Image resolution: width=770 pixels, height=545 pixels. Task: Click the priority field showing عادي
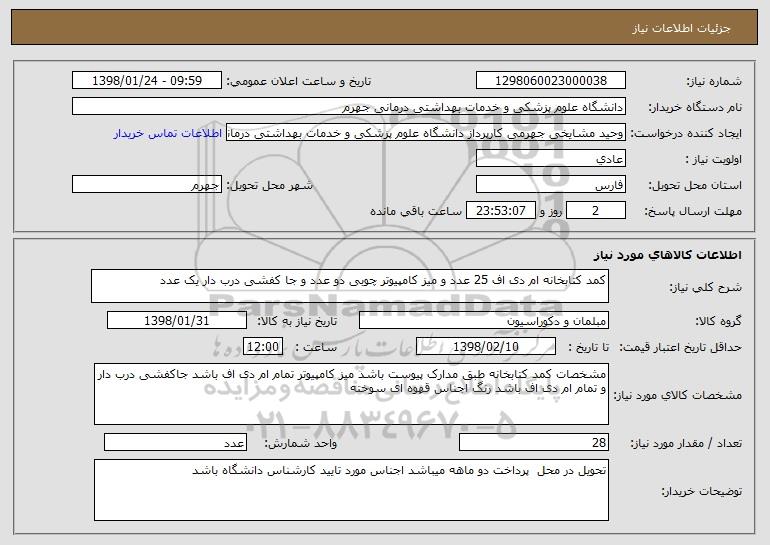(x=550, y=159)
